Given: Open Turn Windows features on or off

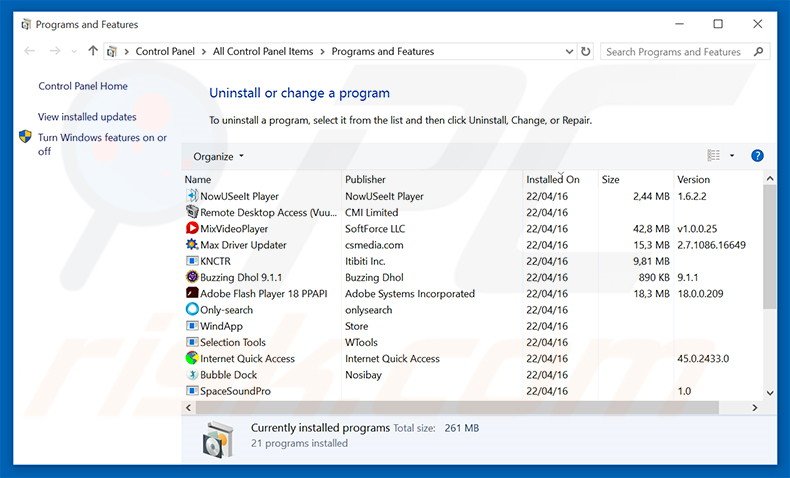Looking at the screenshot, I should coord(102,144).
